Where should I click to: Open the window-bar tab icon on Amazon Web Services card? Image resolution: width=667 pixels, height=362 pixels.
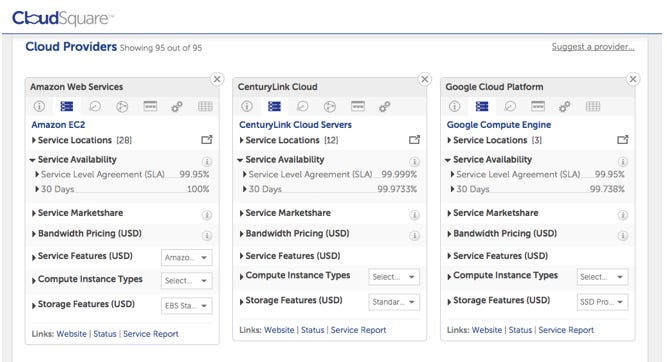pyautogui.click(x=150, y=106)
